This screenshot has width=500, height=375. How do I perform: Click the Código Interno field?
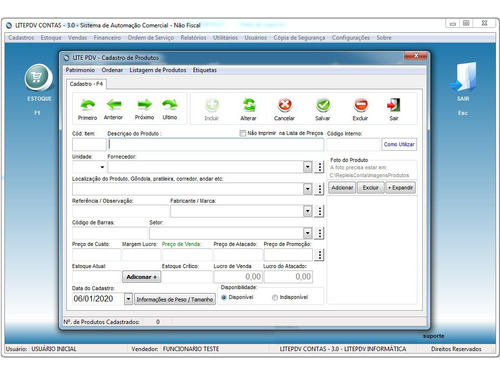pyautogui.click(x=353, y=145)
